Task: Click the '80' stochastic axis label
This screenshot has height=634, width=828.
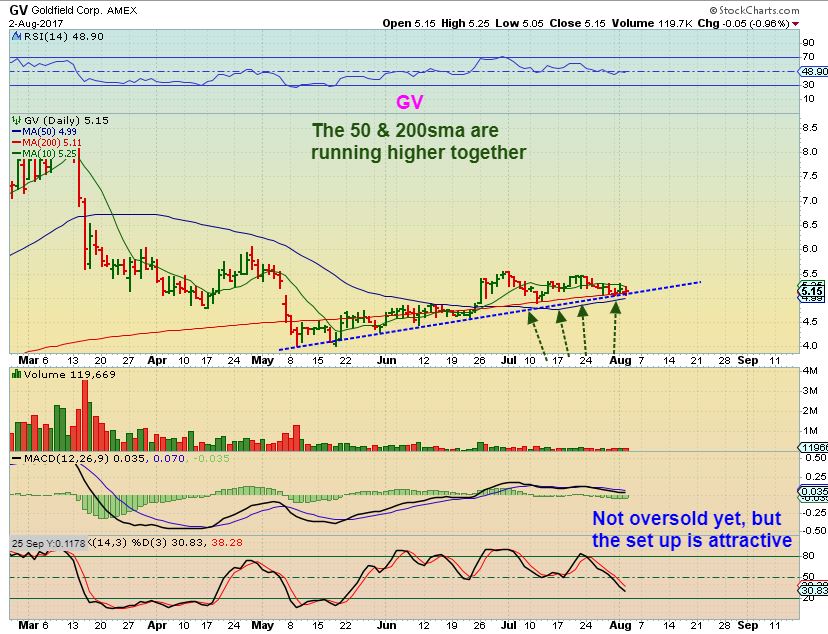Action: pos(808,556)
